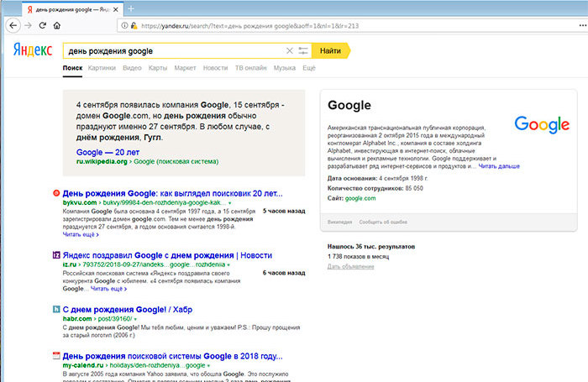This screenshot has height=382, width=588.
Task: Click the padlock security icon in address bar
Action: pyautogui.click(x=134, y=25)
